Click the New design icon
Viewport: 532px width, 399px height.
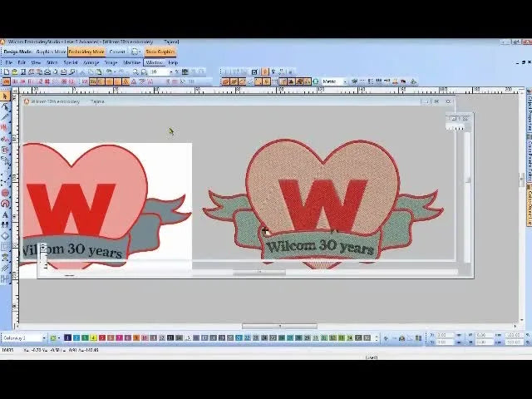pos(7,72)
